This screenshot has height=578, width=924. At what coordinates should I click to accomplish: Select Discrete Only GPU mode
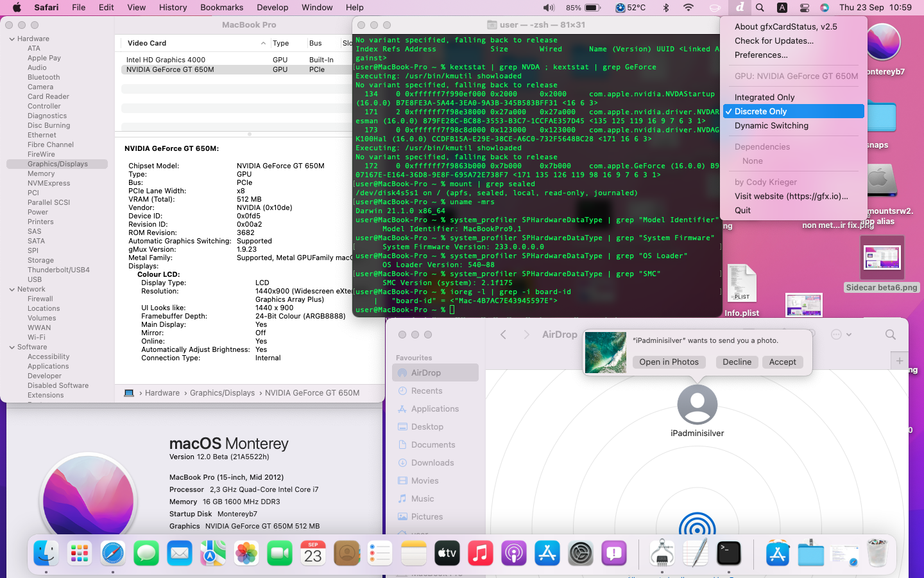[760, 112]
